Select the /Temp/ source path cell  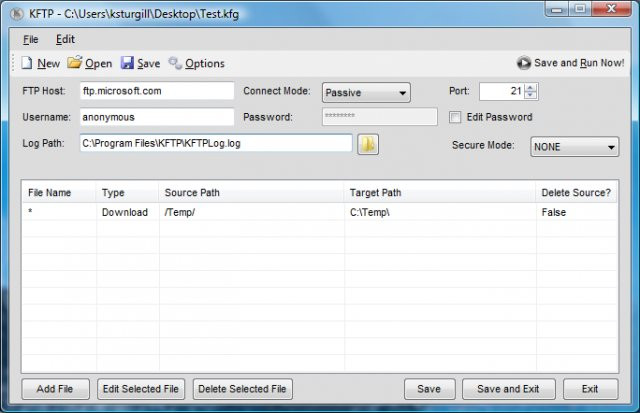click(180, 212)
